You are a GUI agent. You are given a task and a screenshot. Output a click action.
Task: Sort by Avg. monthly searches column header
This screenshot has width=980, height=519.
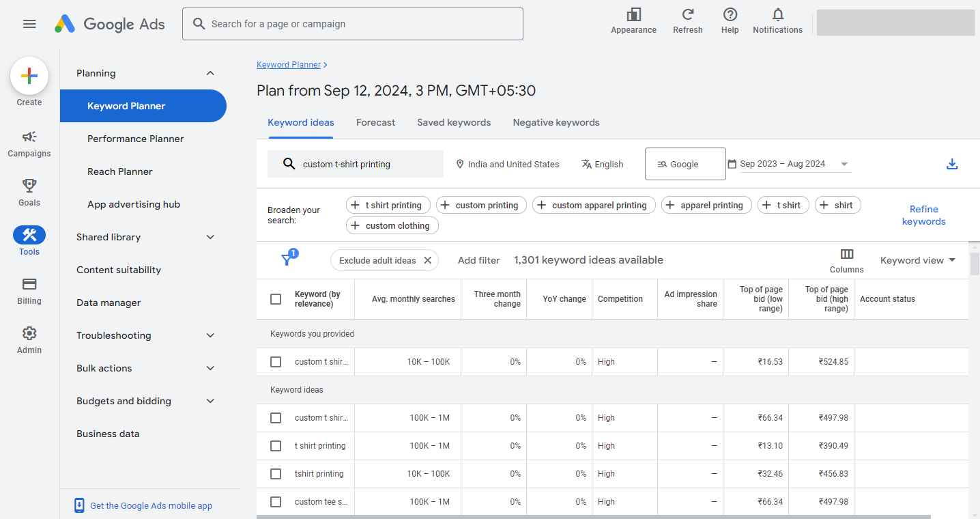pyautogui.click(x=414, y=299)
